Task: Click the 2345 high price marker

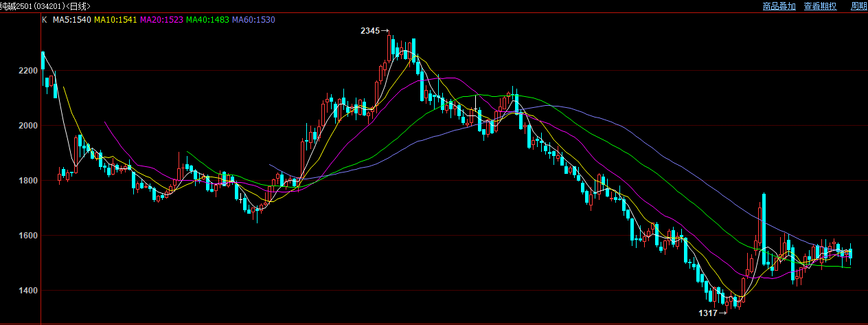Action: pyautogui.click(x=370, y=31)
